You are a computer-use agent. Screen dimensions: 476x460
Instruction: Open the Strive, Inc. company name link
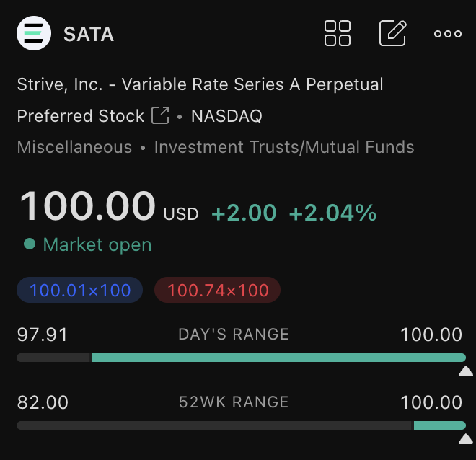[200, 84]
